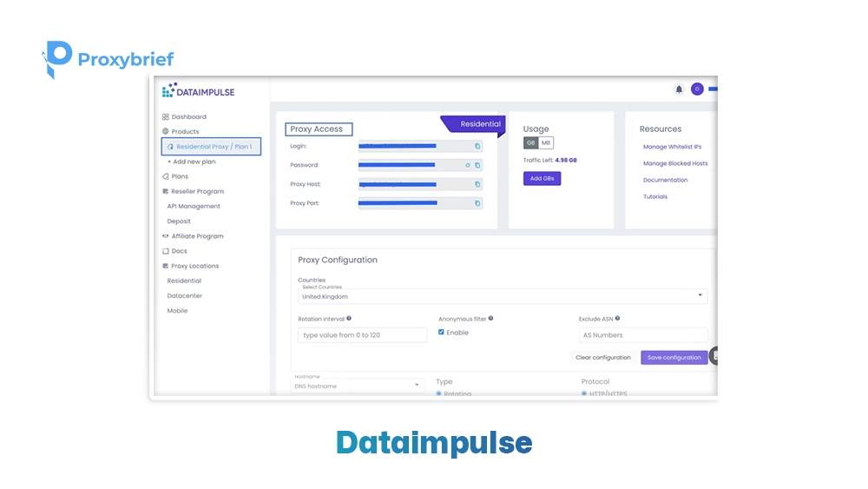The width and height of the screenshot is (868, 489).
Task: Open Tutorials resource link
Action: (654, 196)
